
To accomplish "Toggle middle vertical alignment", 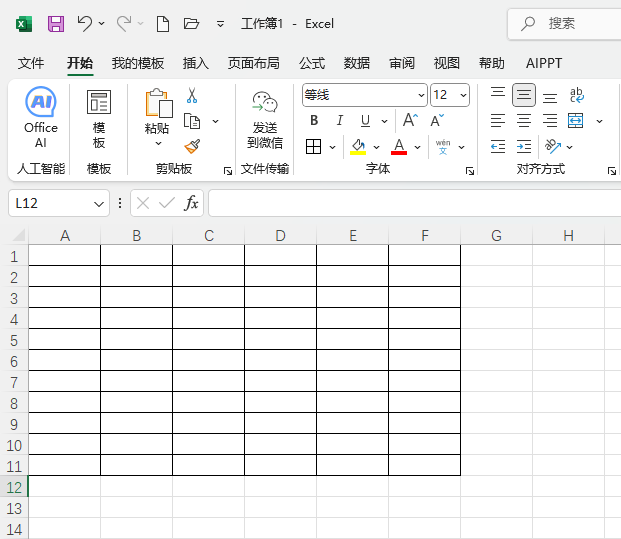I will [524, 95].
